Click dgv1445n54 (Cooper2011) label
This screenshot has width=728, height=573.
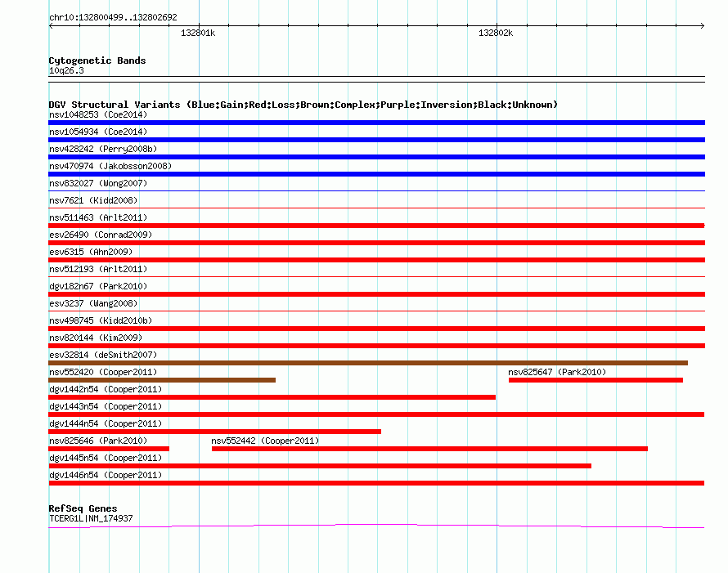(106, 458)
